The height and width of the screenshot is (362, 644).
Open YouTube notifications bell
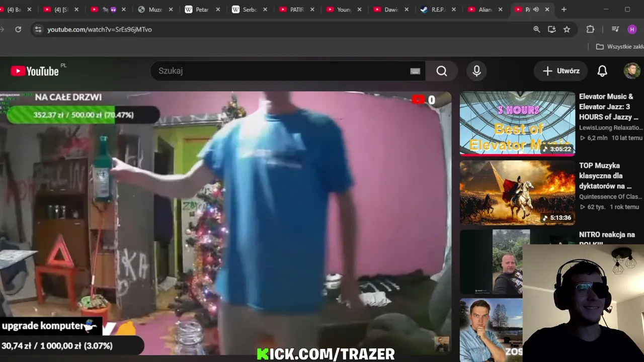click(602, 71)
